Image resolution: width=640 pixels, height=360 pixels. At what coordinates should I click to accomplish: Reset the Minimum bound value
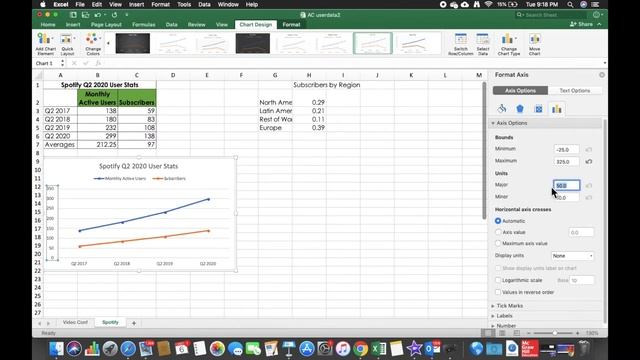pyautogui.click(x=589, y=150)
